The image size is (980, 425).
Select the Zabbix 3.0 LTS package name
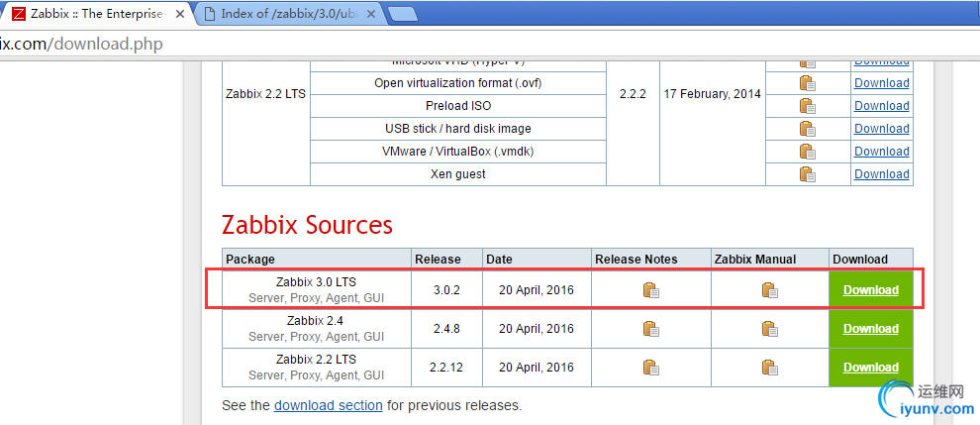pos(316,282)
